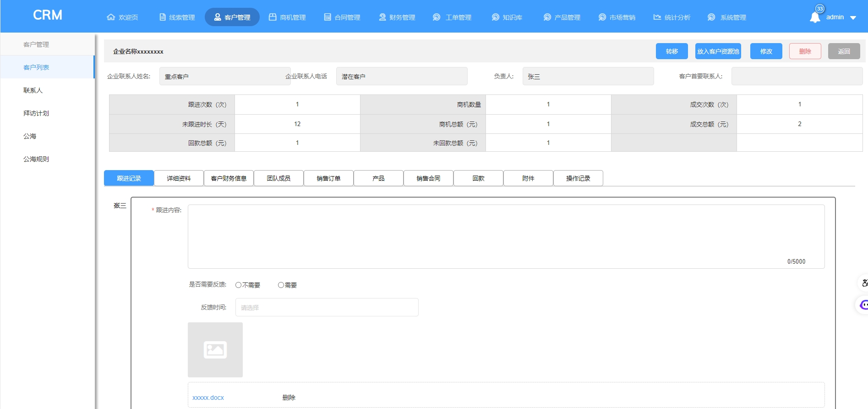Select 公海 in the sidebar
Screen dimensions: 868x409
point(47,136)
